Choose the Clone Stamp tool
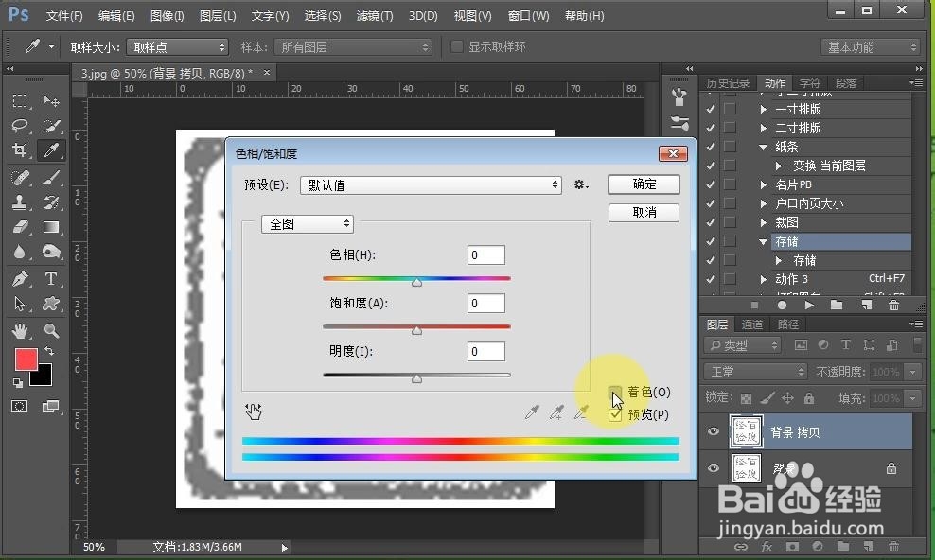 pos(21,201)
